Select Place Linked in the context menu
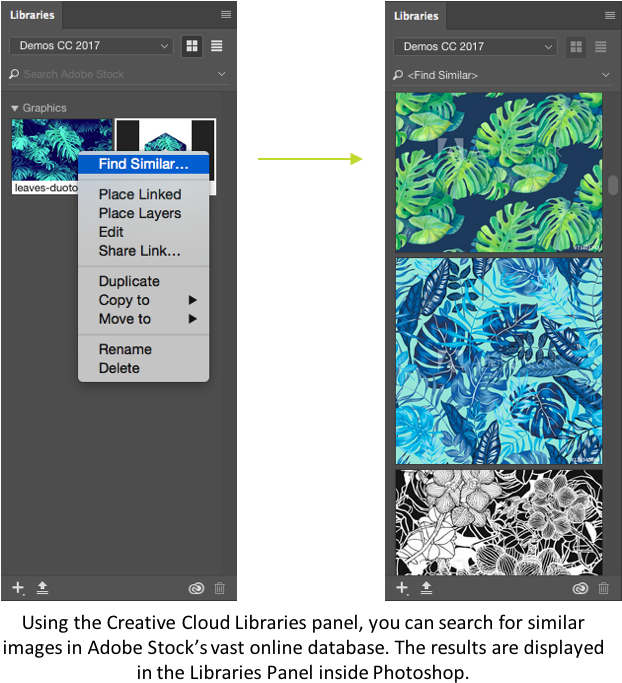This screenshot has width=622, height=683. (x=140, y=194)
